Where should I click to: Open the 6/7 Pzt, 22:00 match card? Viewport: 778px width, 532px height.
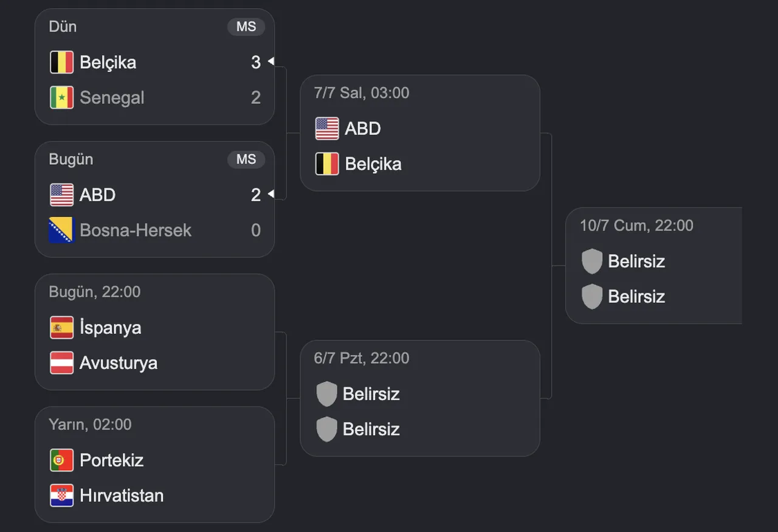420,398
